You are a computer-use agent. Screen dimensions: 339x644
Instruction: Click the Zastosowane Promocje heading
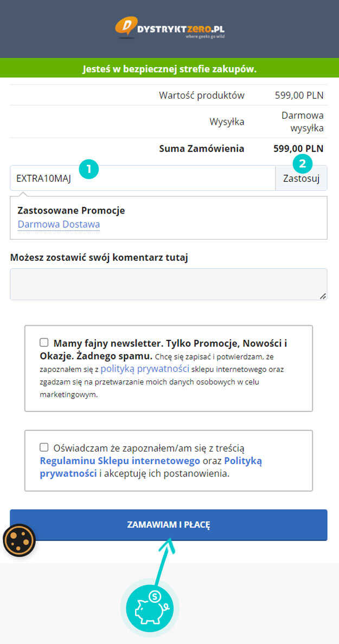click(72, 211)
